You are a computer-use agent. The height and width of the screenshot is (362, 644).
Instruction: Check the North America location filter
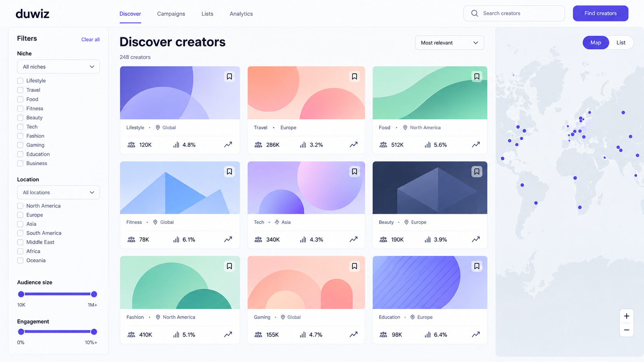tap(20, 206)
